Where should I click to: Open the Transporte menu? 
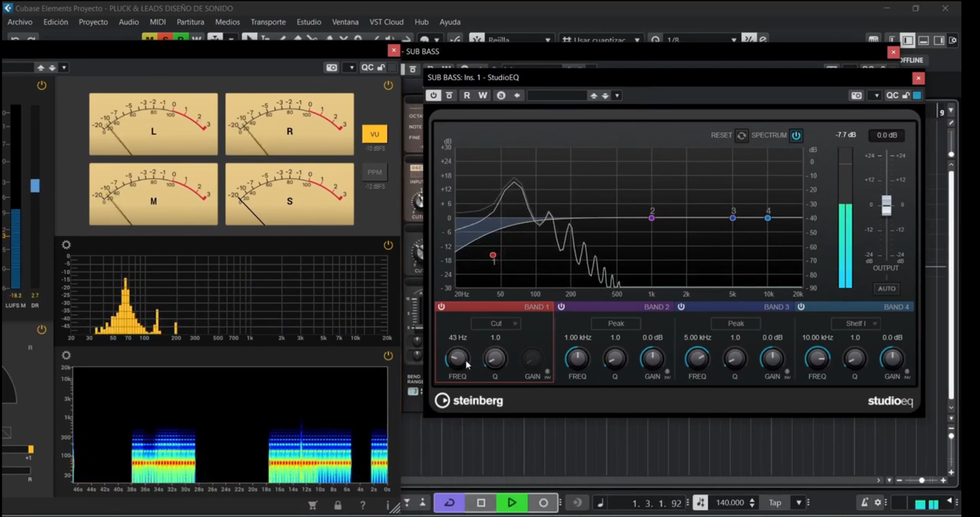pyautogui.click(x=268, y=22)
